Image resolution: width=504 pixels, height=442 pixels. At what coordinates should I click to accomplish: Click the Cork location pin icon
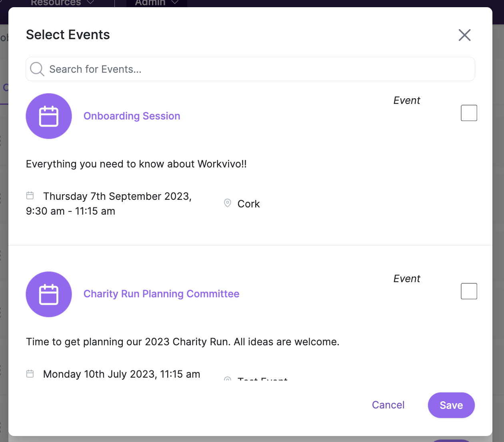pos(227,203)
